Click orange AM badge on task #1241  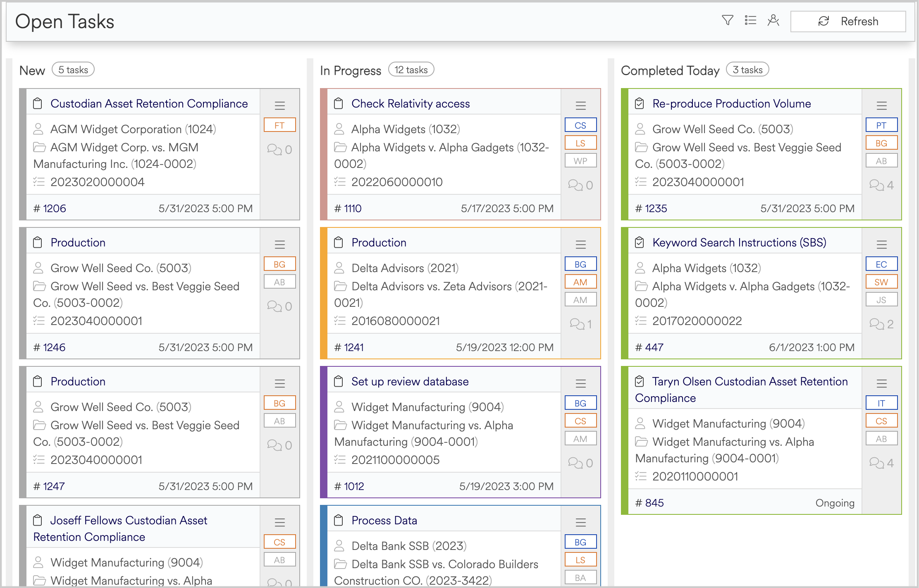click(581, 282)
